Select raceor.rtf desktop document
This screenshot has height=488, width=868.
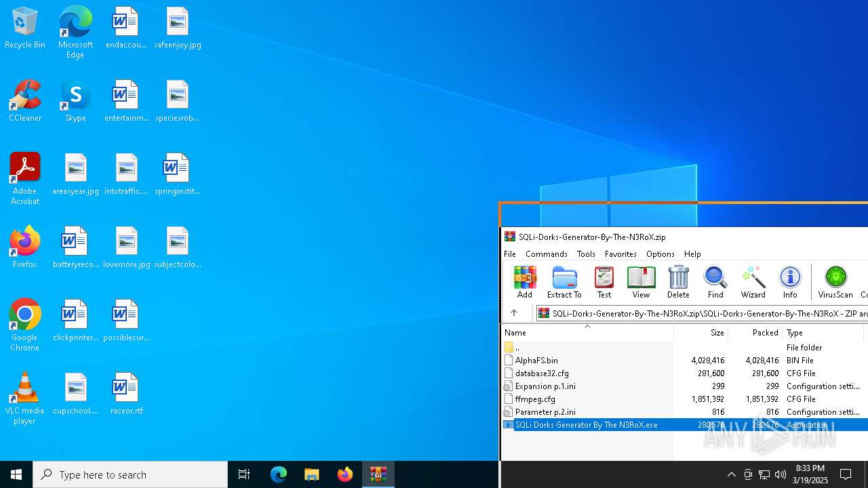[127, 394]
